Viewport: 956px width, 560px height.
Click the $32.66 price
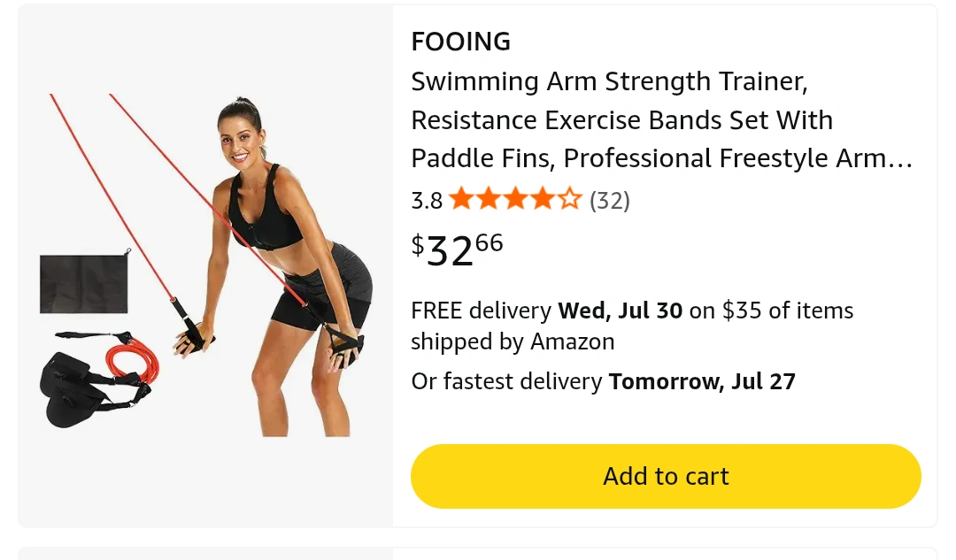point(458,249)
